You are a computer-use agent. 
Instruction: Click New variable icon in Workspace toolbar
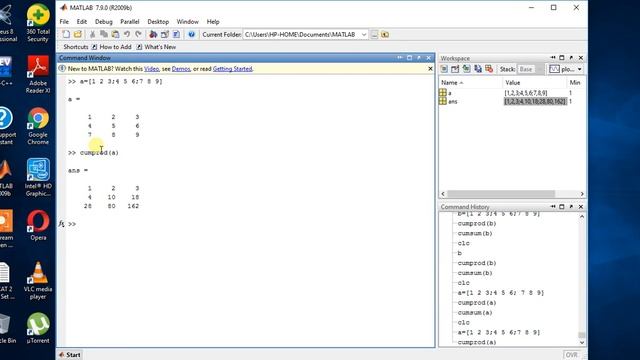coord(444,69)
